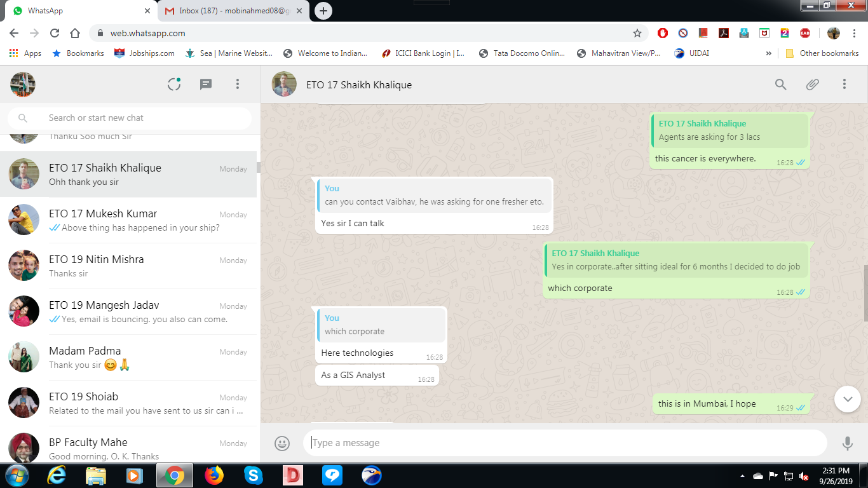Open Internet Explorer from the taskbar

point(57,475)
